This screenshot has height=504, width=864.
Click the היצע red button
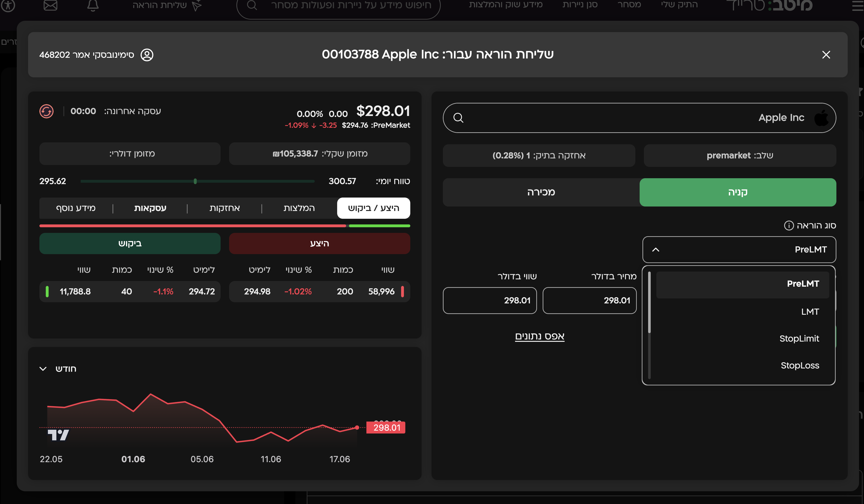[x=319, y=244]
